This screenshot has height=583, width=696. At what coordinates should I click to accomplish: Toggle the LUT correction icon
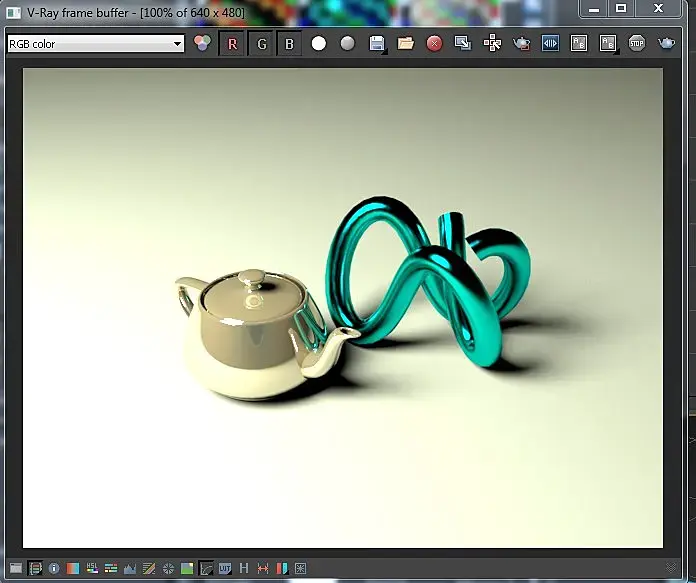tap(225, 568)
